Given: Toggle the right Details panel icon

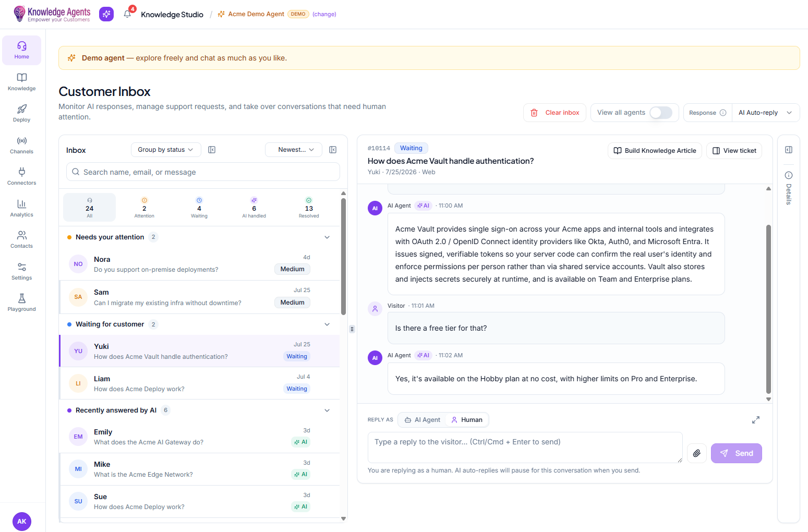Looking at the screenshot, I should point(789,150).
